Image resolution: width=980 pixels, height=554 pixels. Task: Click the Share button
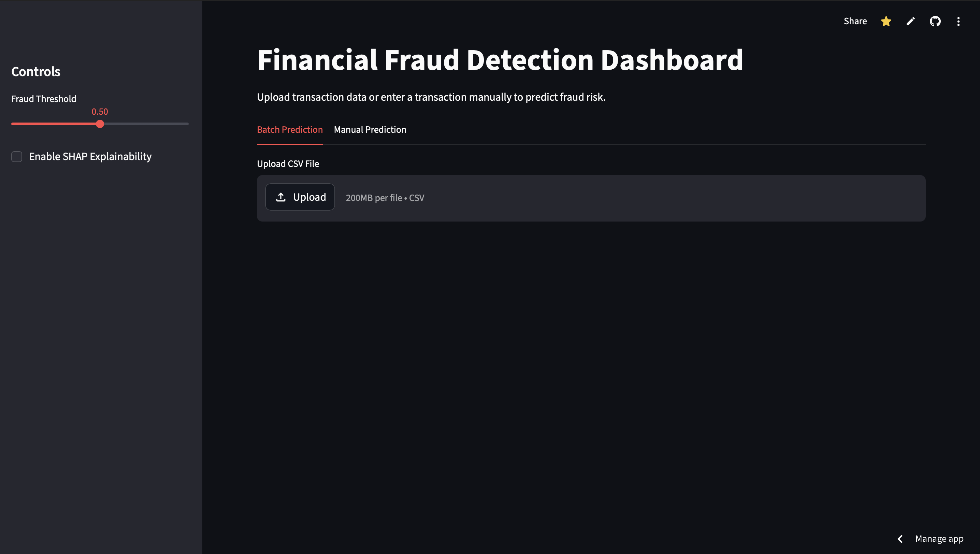click(855, 21)
